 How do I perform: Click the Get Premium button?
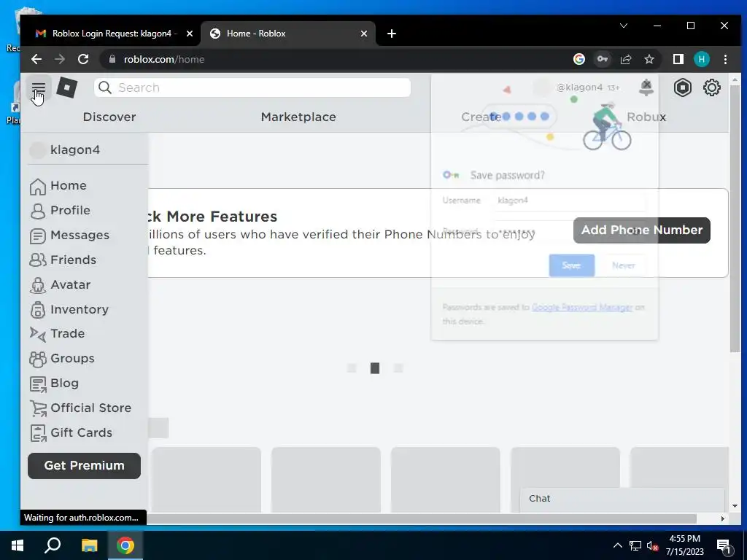(x=85, y=466)
